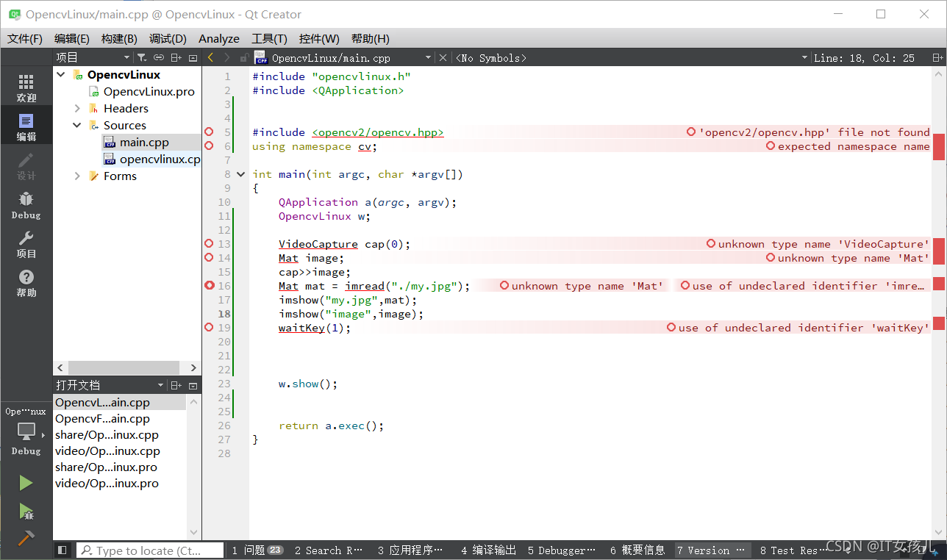947x560 pixels.
Task: Fold the main function at line 8
Action: coord(240,174)
